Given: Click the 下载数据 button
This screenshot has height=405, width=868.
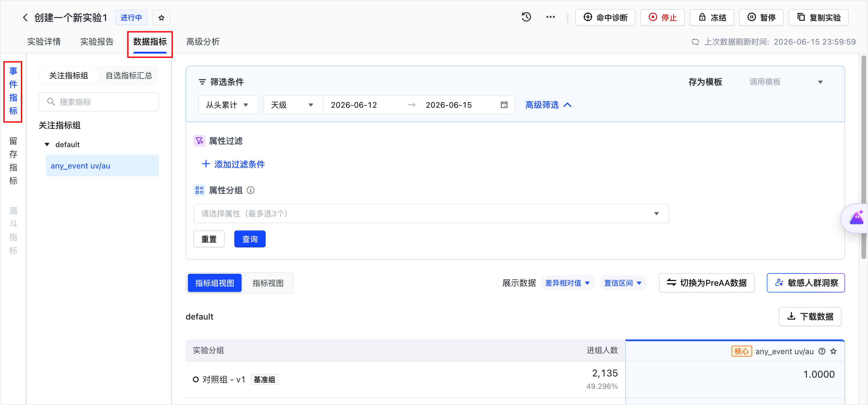Looking at the screenshot, I should [x=810, y=317].
